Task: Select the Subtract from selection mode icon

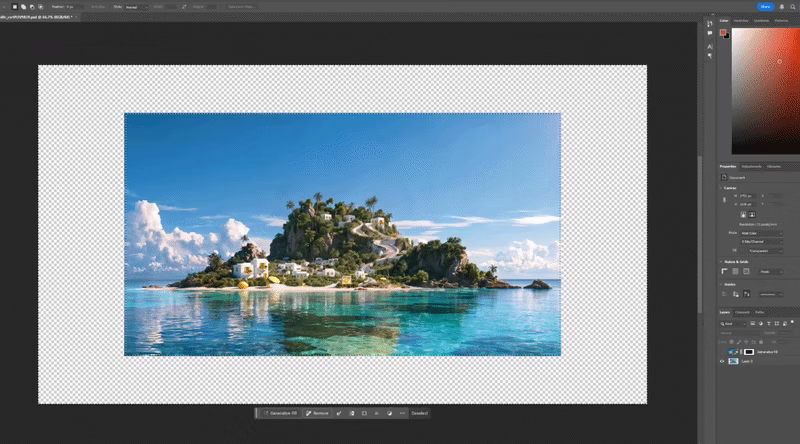Action: coord(32,7)
